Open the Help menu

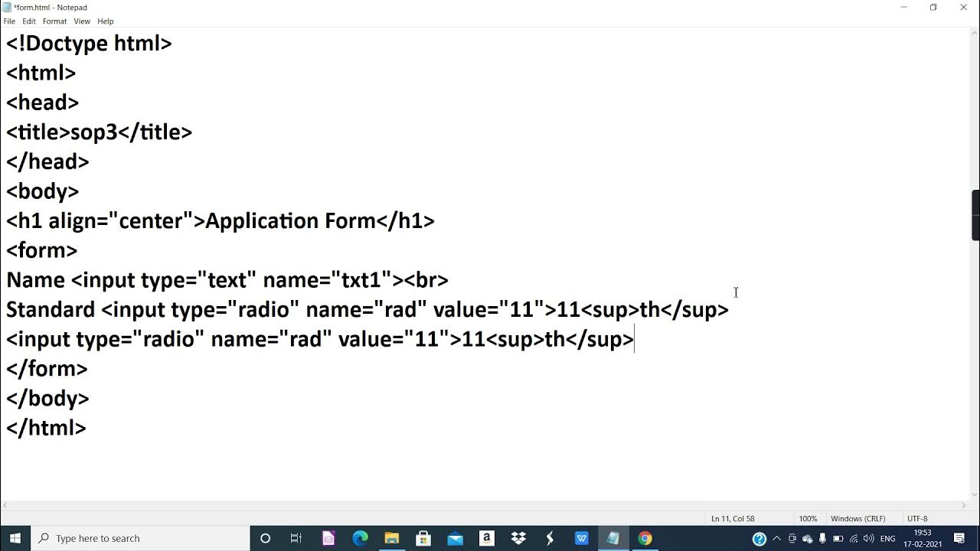(x=106, y=21)
